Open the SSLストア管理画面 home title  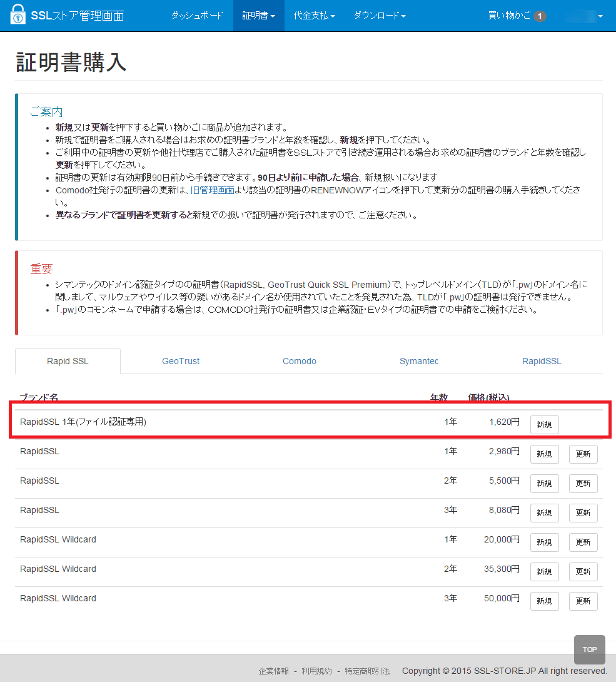pos(78,16)
